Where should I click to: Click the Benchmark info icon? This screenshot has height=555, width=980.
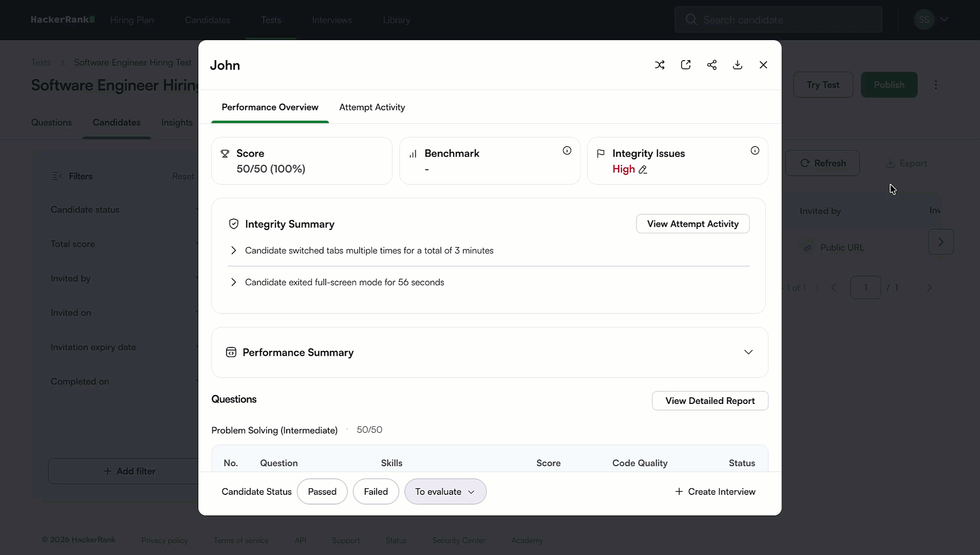(x=566, y=151)
